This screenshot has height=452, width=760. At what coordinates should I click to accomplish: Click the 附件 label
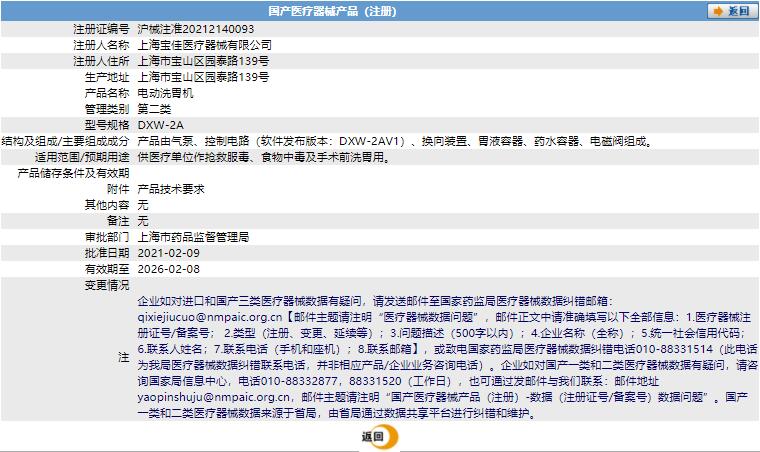pyautogui.click(x=118, y=189)
